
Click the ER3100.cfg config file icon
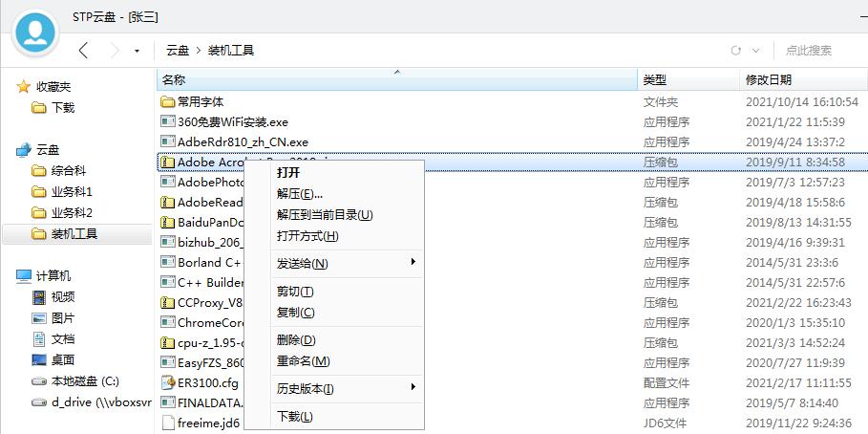(x=168, y=382)
